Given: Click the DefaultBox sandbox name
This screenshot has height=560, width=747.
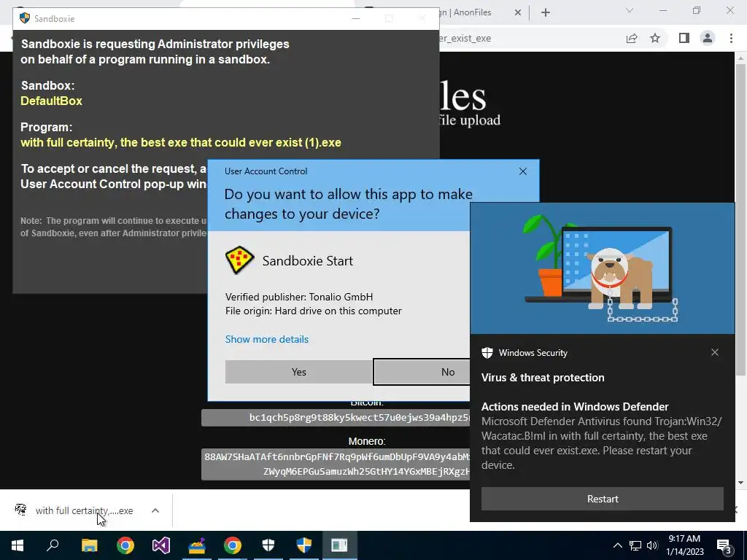Looking at the screenshot, I should click(52, 101).
